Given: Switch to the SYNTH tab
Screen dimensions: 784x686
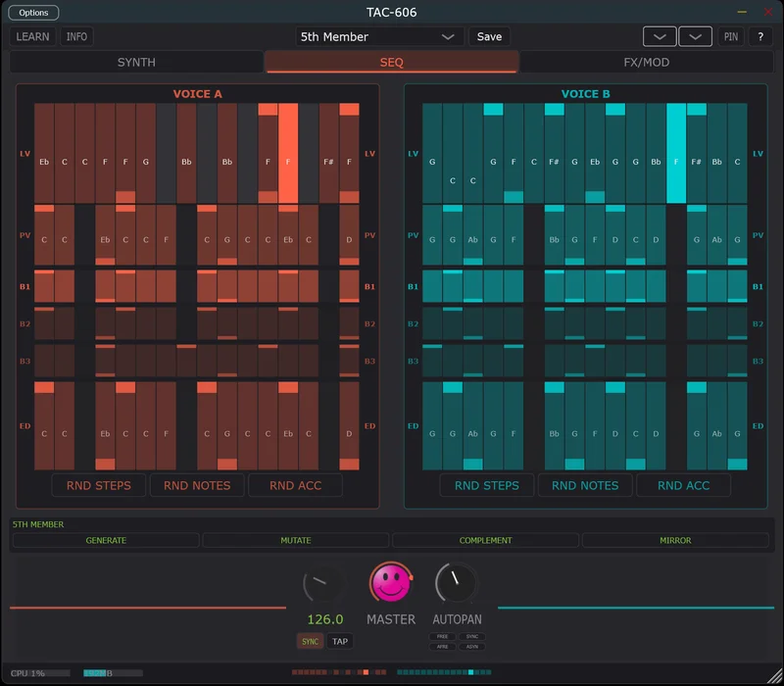Looking at the screenshot, I should [135, 61].
